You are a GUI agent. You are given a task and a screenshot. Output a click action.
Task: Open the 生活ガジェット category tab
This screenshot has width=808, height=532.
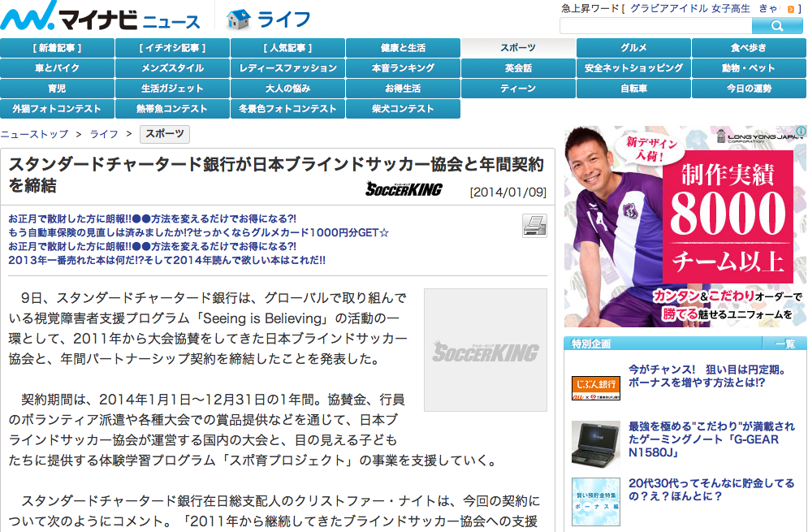(173, 89)
